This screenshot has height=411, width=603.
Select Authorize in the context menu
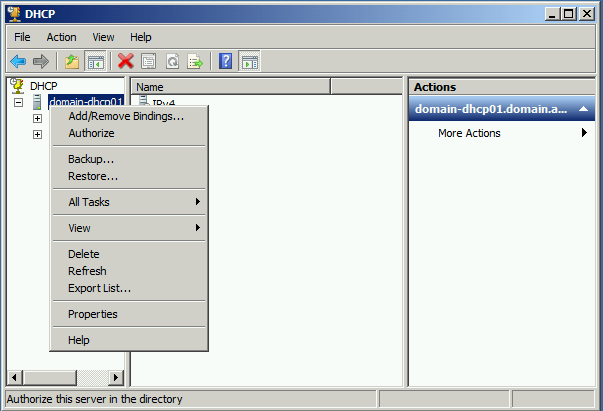[x=129, y=133]
